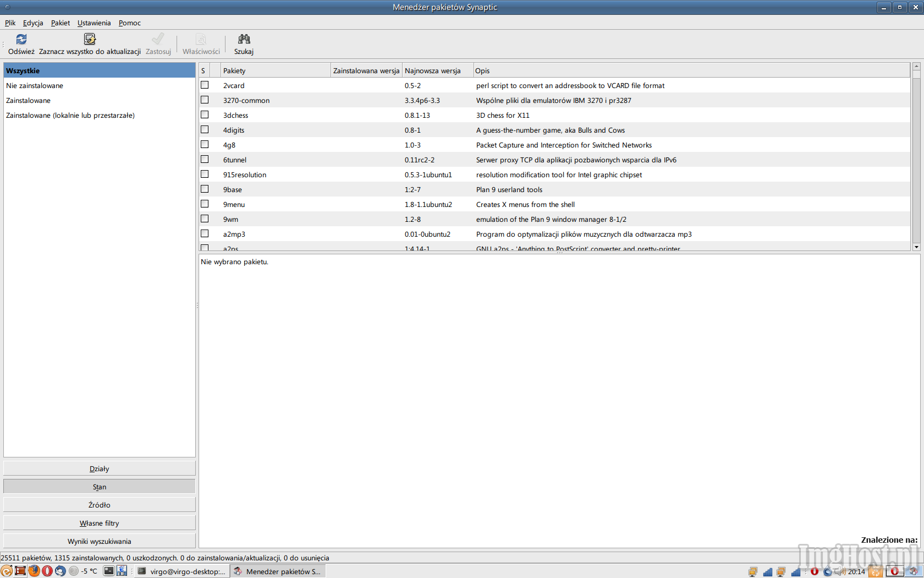
Task: Select the Nie zainstalowane filter entry
Action: pyautogui.click(x=100, y=85)
